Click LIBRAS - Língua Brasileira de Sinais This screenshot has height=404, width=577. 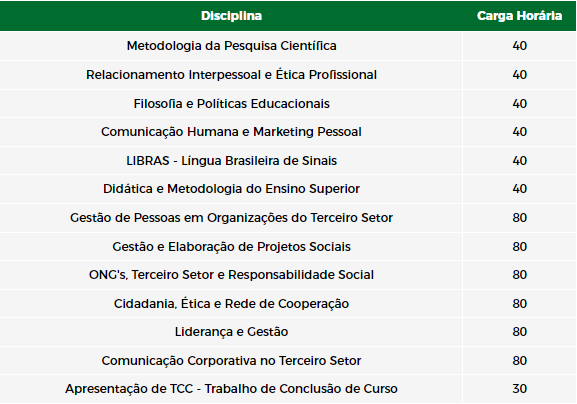coord(231,161)
